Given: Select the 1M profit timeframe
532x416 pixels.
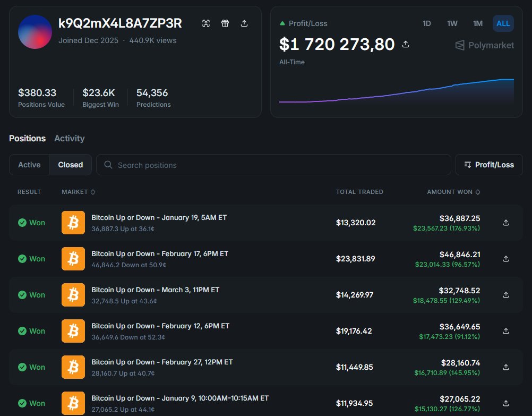Looking at the screenshot, I should (478, 23).
